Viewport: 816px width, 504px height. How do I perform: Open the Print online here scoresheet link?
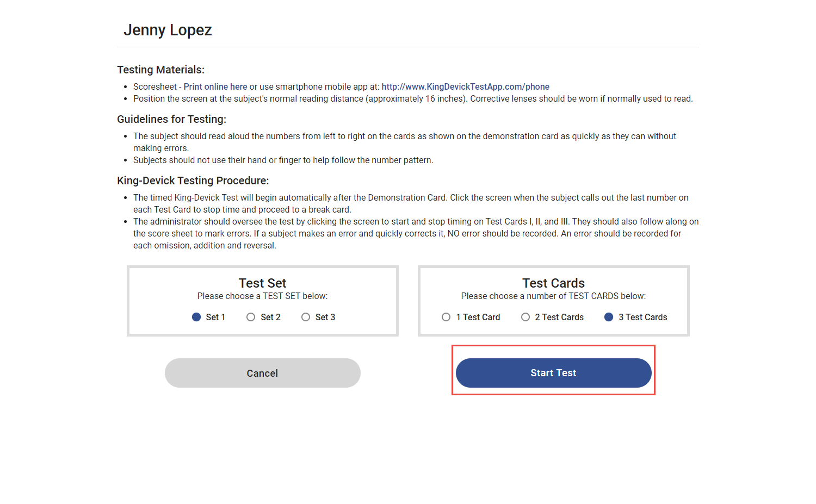[215, 86]
